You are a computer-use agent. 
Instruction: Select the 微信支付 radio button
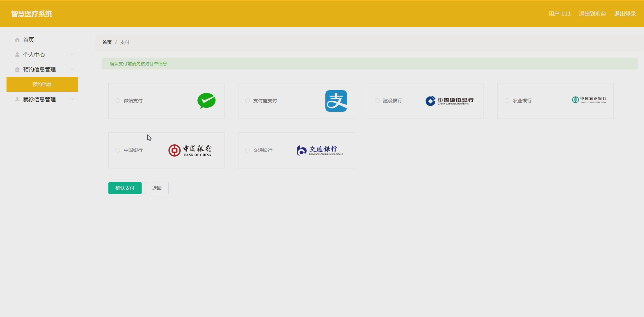118,101
